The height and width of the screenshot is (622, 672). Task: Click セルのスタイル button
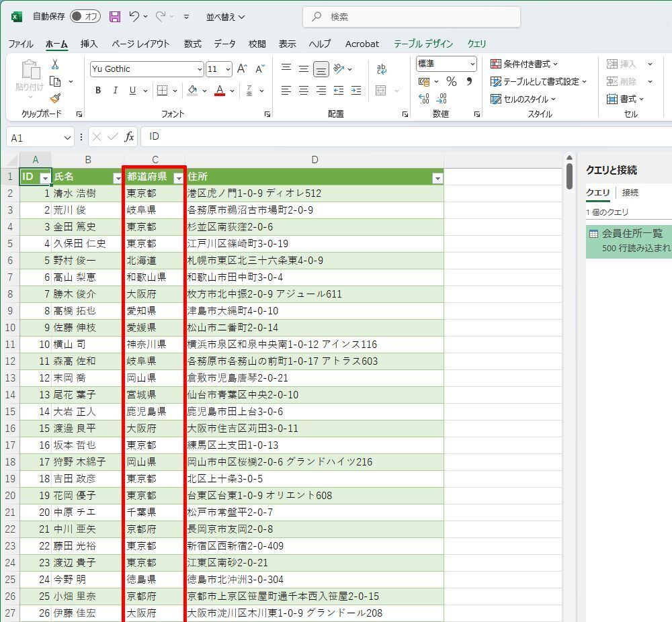point(523,99)
